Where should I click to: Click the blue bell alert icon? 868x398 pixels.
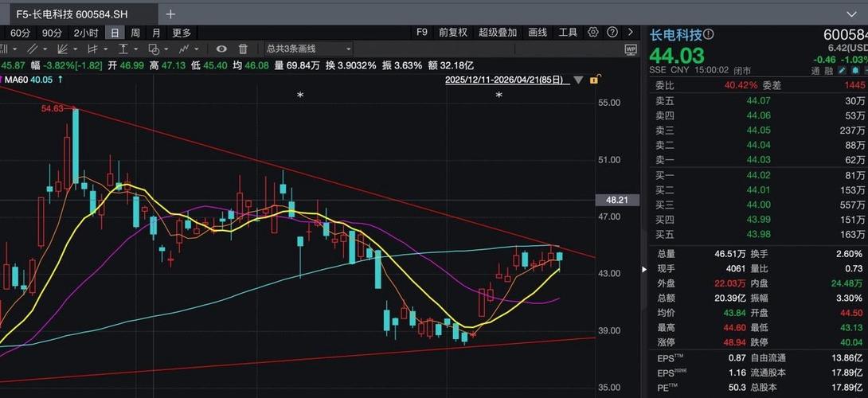(856, 70)
